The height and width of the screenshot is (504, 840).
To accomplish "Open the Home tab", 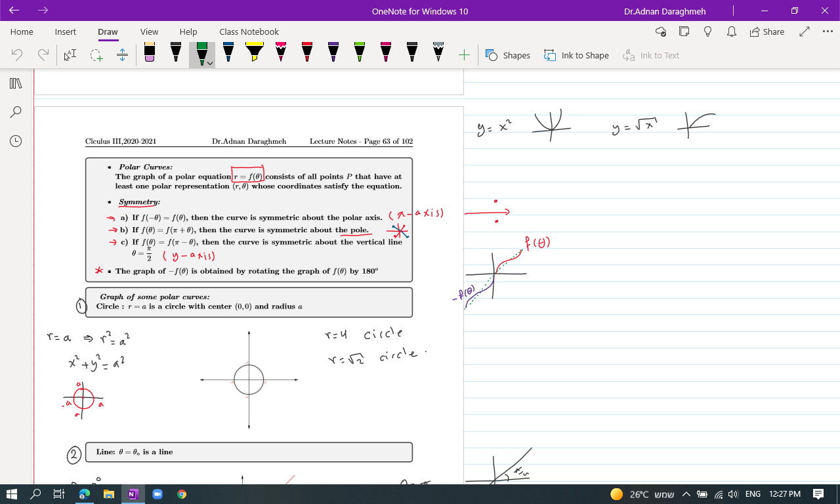I will [22, 31].
